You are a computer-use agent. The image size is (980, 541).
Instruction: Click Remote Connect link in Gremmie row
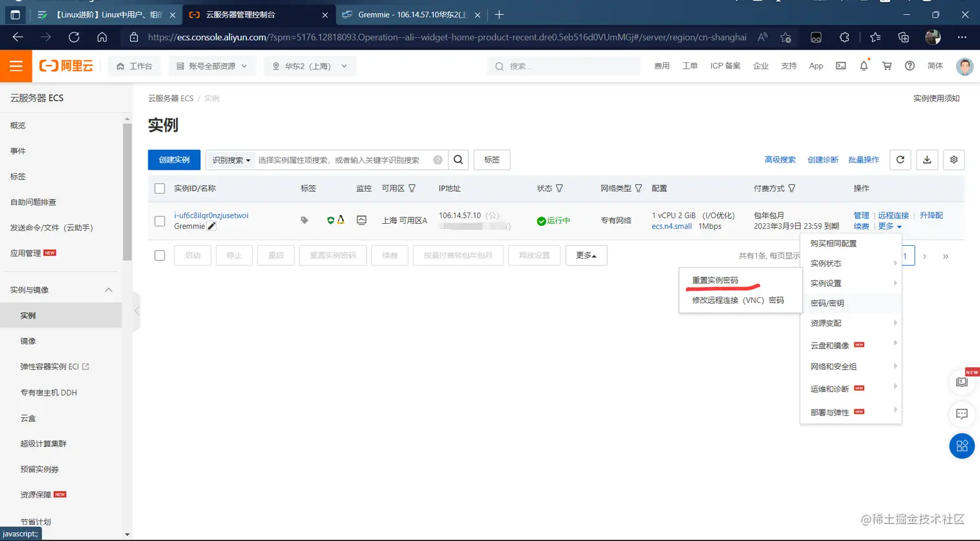pyautogui.click(x=893, y=215)
